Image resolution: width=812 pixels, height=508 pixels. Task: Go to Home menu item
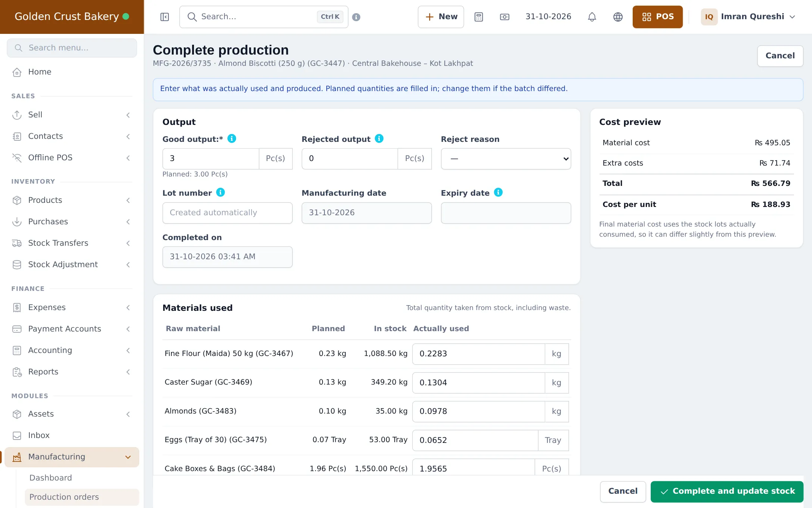click(x=72, y=72)
